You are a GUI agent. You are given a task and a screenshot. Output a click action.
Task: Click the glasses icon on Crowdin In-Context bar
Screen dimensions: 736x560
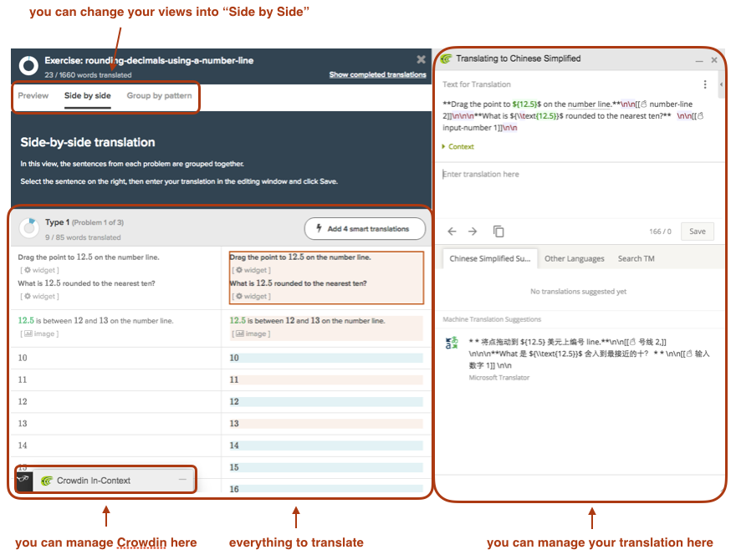point(23,480)
